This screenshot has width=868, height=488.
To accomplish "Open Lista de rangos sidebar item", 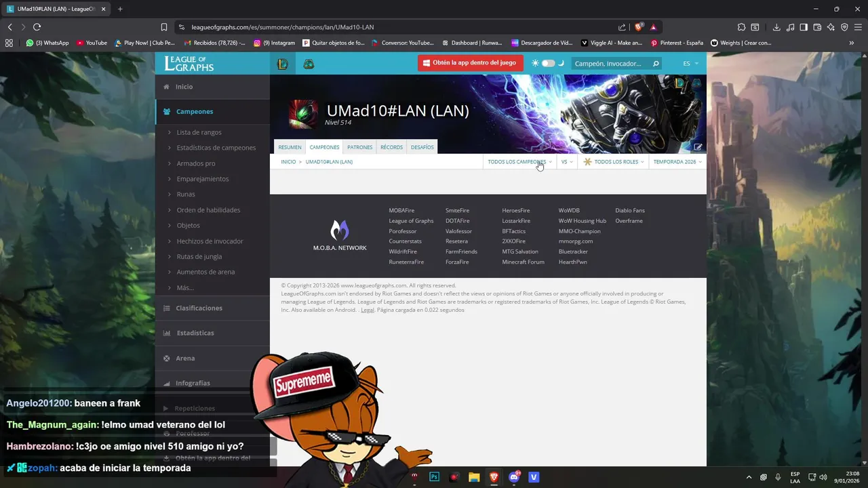I will point(199,132).
